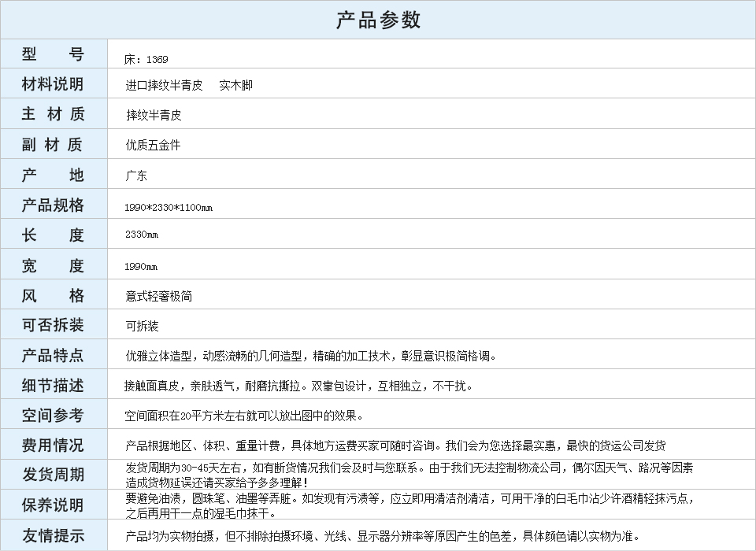The image size is (756, 551).
Task: Select the 型号 row label
Action: tap(53, 54)
